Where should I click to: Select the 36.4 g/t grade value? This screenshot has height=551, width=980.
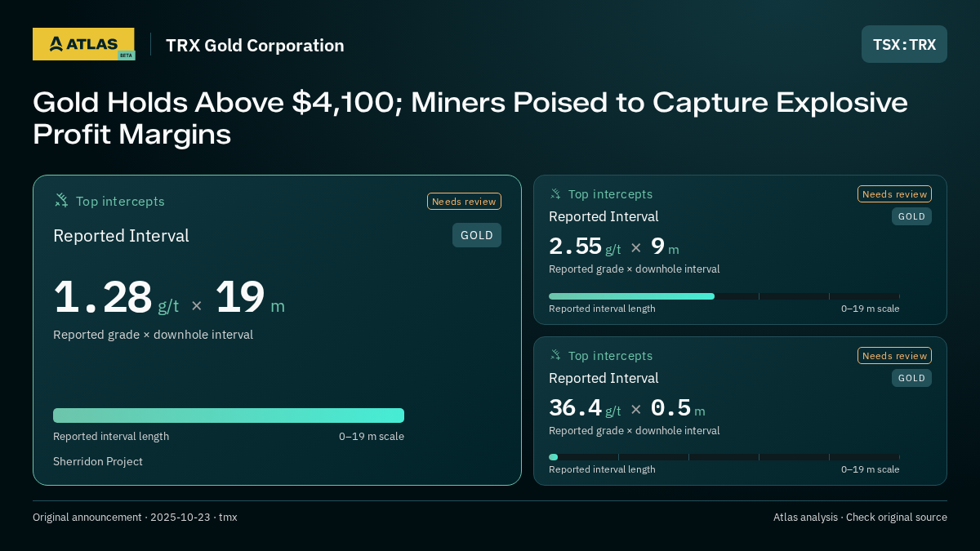point(585,408)
